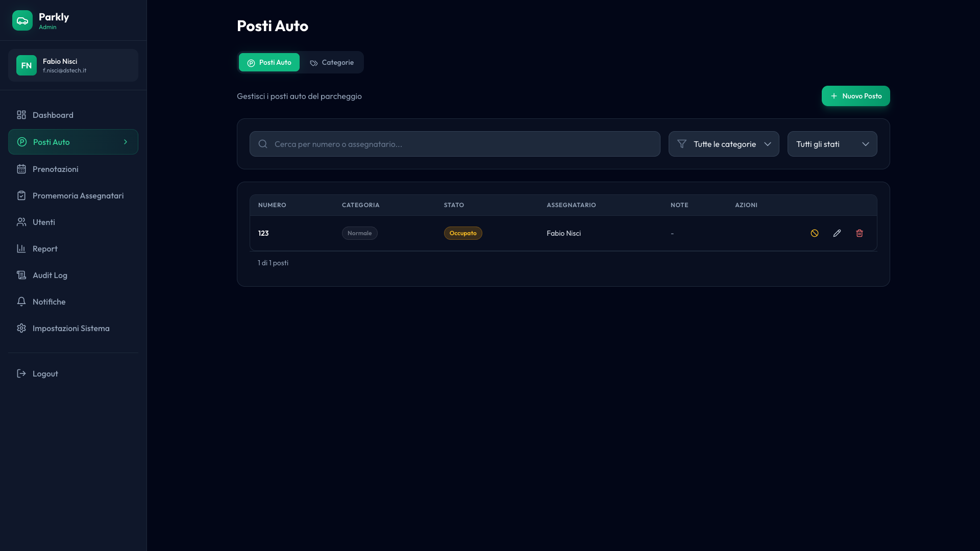Screen dimensions: 980x551
Task: Navigate to Utenti page
Action: 44,222
